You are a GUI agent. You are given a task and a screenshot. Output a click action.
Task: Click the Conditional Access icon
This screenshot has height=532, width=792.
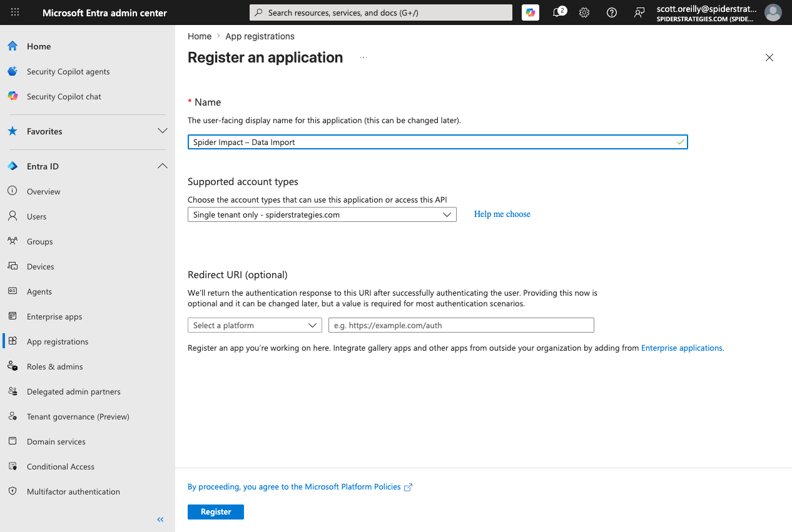coord(13,466)
